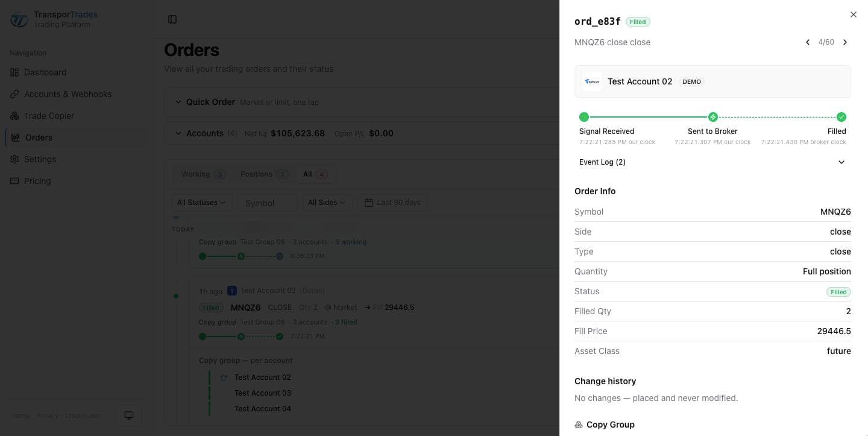
Task: Click the Copy Group section icon
Action: pyautogui.click(x=579, y=425)
